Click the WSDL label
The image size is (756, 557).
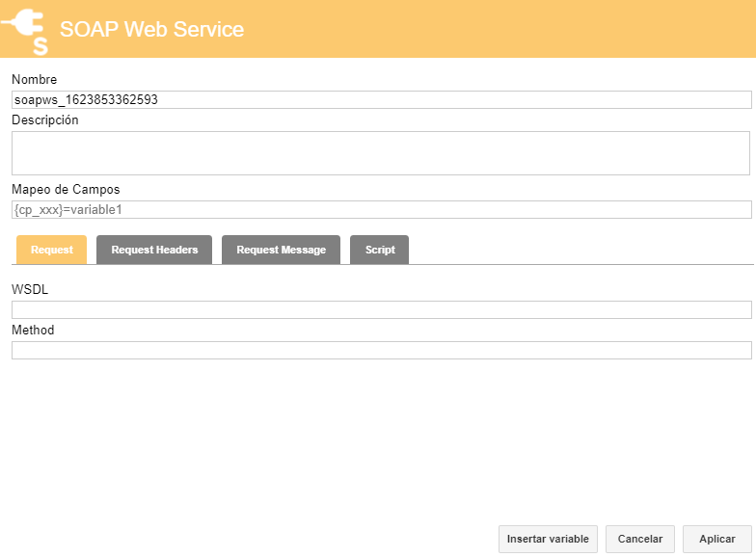coord(30,289)
